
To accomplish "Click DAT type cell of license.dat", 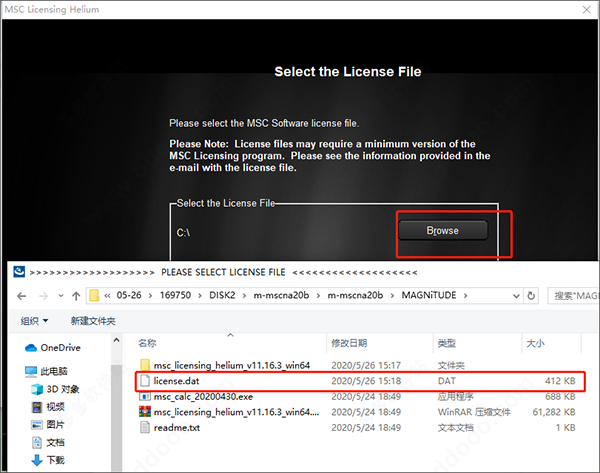I will point(447,381).
